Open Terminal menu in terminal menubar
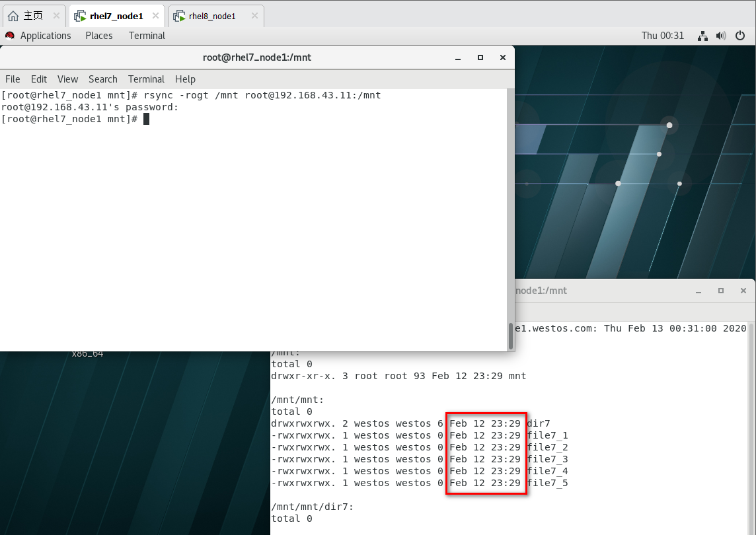Image resolution: width=756 pixels, height=535 pixels. pyautogui.click(x=146, y=79)
